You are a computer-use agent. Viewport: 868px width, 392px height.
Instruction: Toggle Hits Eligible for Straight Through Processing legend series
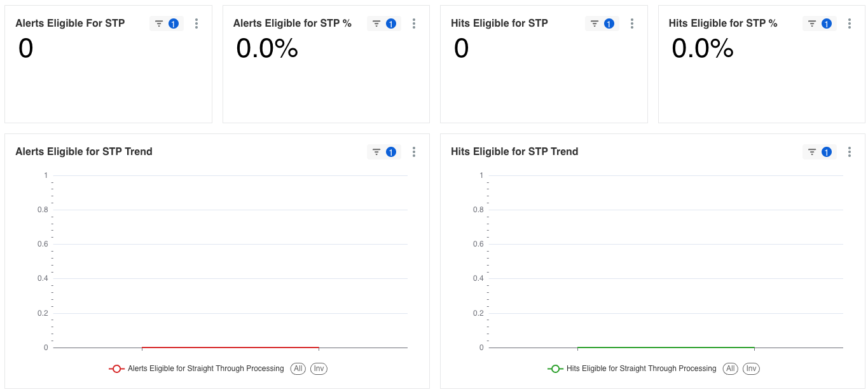(x=631, y=368)
